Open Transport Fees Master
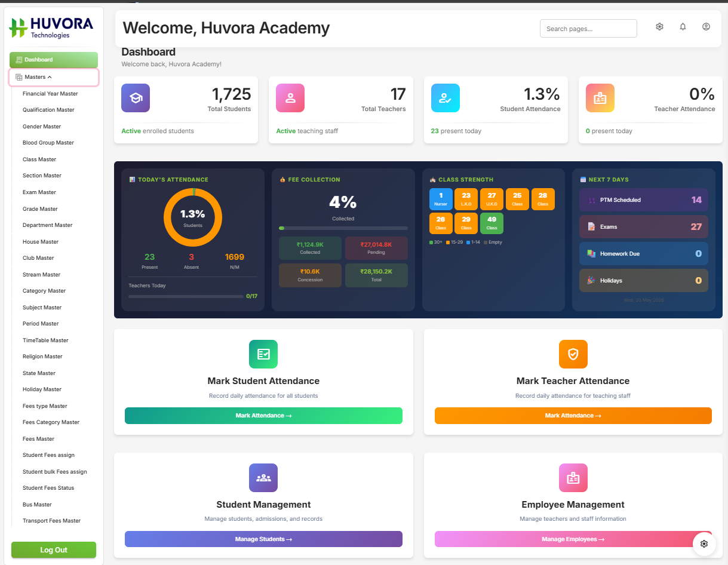 click(51, 521)
